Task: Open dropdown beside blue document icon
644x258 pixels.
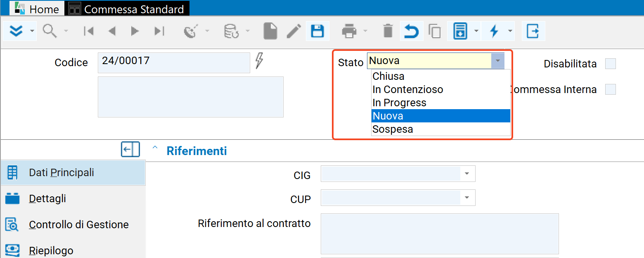Action: [476, 31]
